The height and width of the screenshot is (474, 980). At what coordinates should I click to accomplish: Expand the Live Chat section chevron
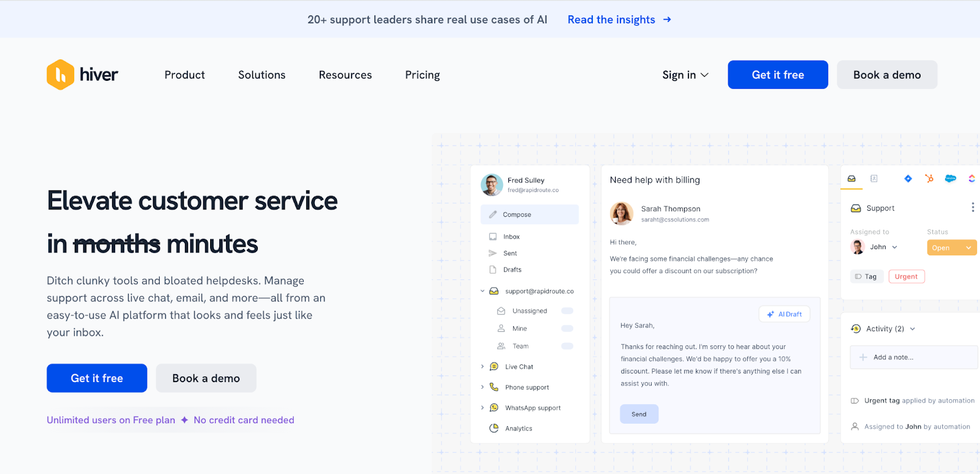point(482,366)
